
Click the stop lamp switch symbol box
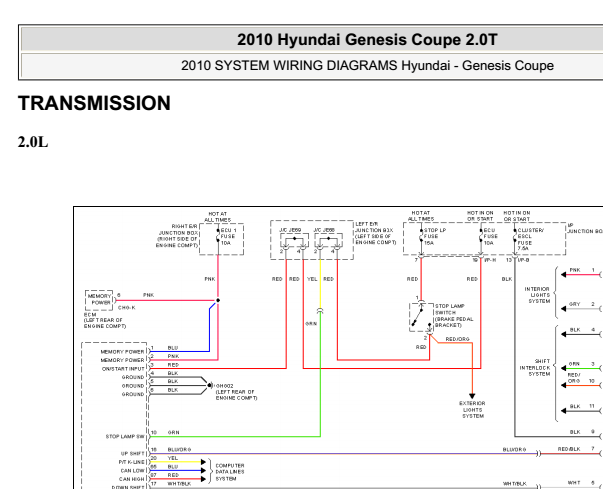pyautogui.click(x=421, y=317)
